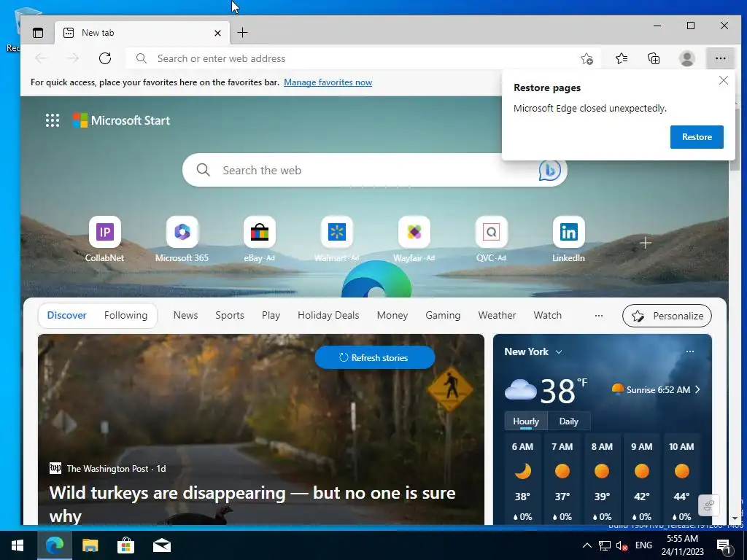
Task: Close the New tab tab
Action: 217,33
